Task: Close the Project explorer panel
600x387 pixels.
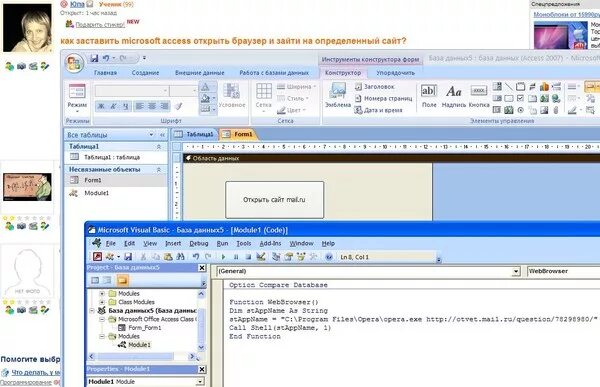Action: point(202,268)
